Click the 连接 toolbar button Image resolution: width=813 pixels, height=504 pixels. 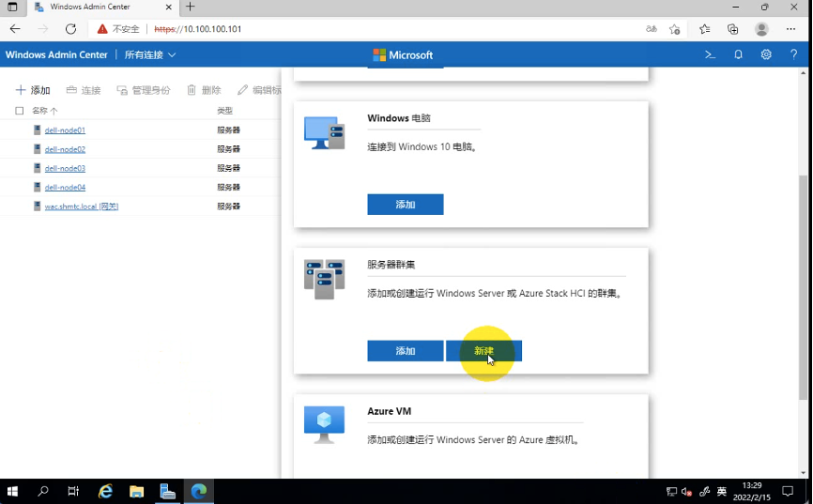(84, 90)
